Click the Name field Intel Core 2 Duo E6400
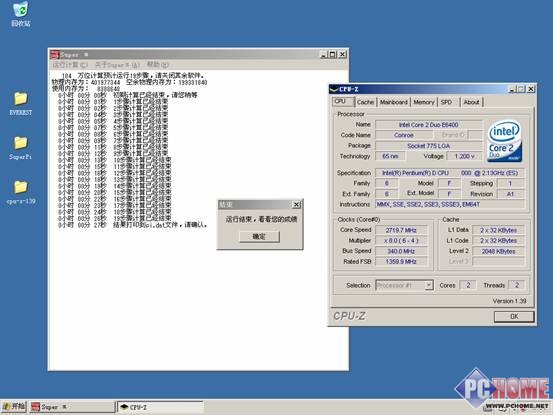The height and width of the screenshot is (415, 553). pyautogui.click(x=429, y=125)
